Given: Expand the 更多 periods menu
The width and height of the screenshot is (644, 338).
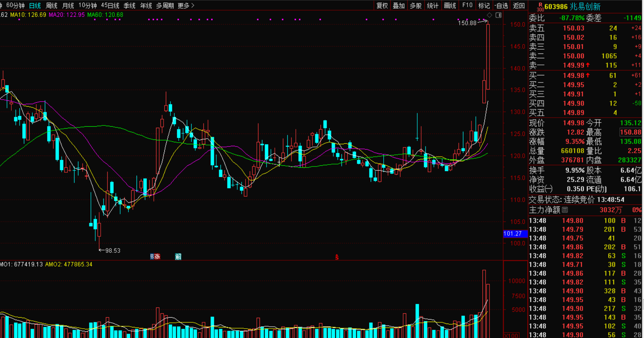Looking at the screenshot, I should pos(186,5).
